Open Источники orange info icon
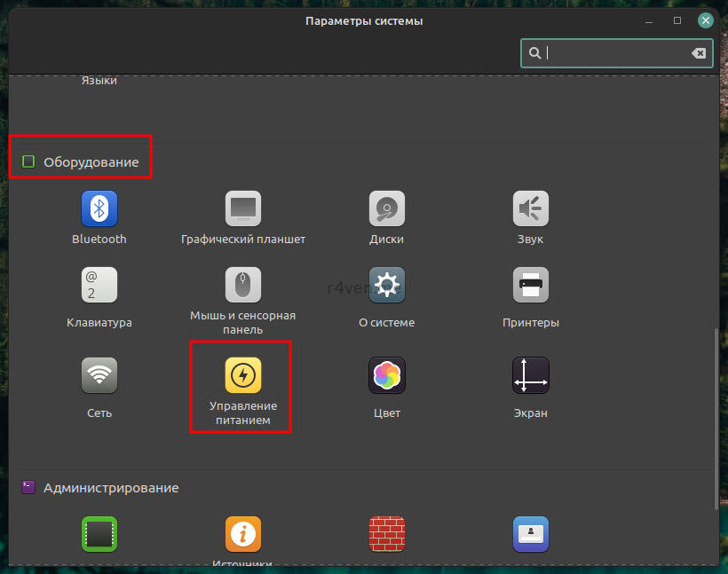 [x=242, y=535]
